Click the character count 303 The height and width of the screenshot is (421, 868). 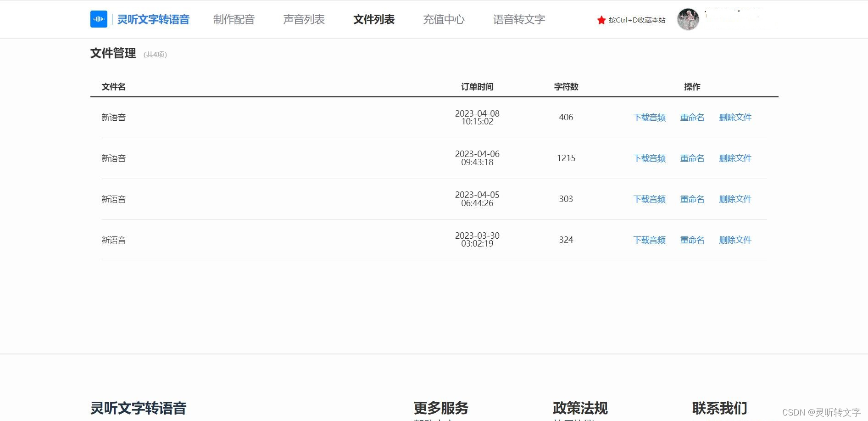[x=566, y=199]
